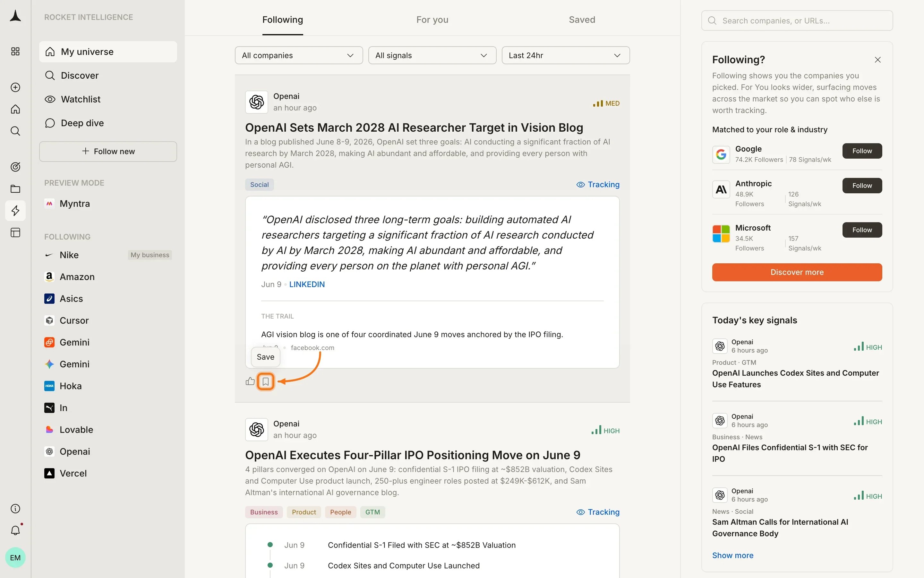Viewport: 924px width, 578px height.
Task: Follow Microsoft
Action: (862, 230)
